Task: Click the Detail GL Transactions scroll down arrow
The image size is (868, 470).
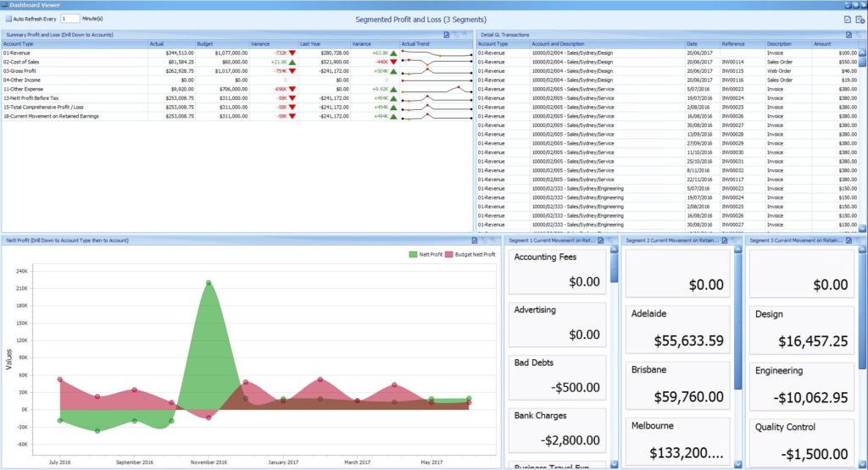Action: point(862,228)
